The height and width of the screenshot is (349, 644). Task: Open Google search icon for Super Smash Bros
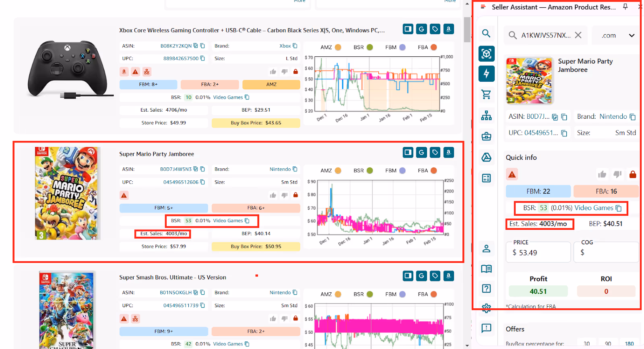421,276
